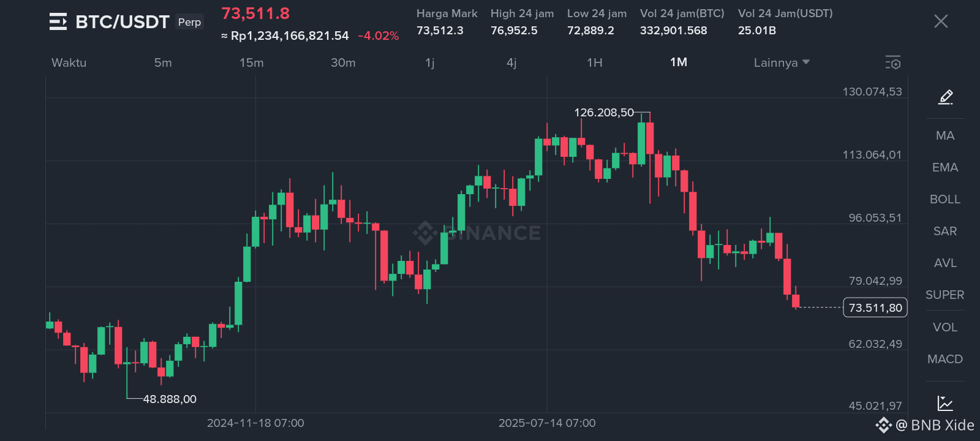Click the Waktu time chart button
The height and width of the screenshot is (441, 980).
[x=69, y=62]
